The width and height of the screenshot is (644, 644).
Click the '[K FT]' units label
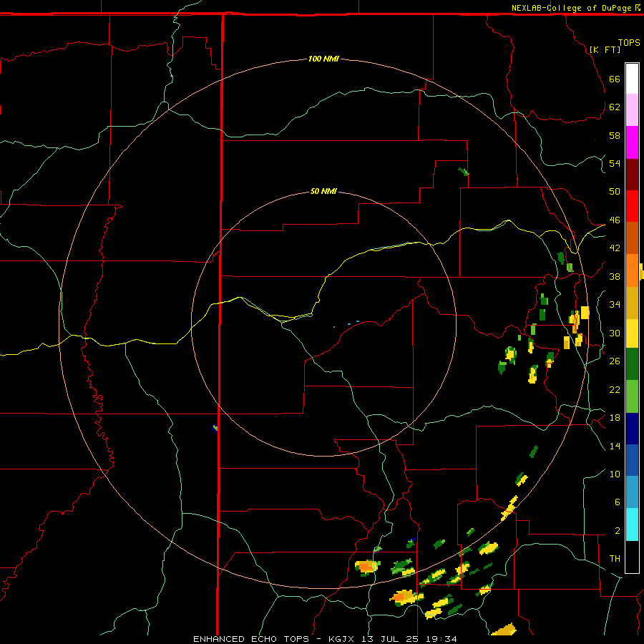pos(605,50)
